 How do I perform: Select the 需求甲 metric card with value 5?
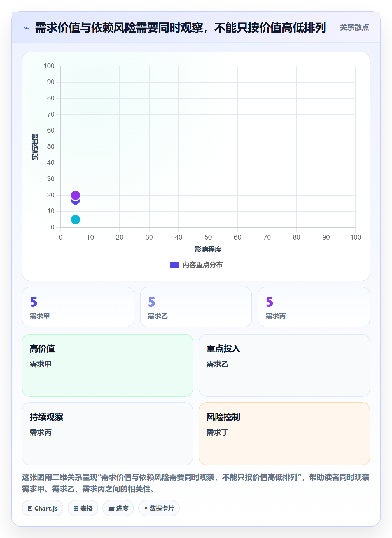78,307
